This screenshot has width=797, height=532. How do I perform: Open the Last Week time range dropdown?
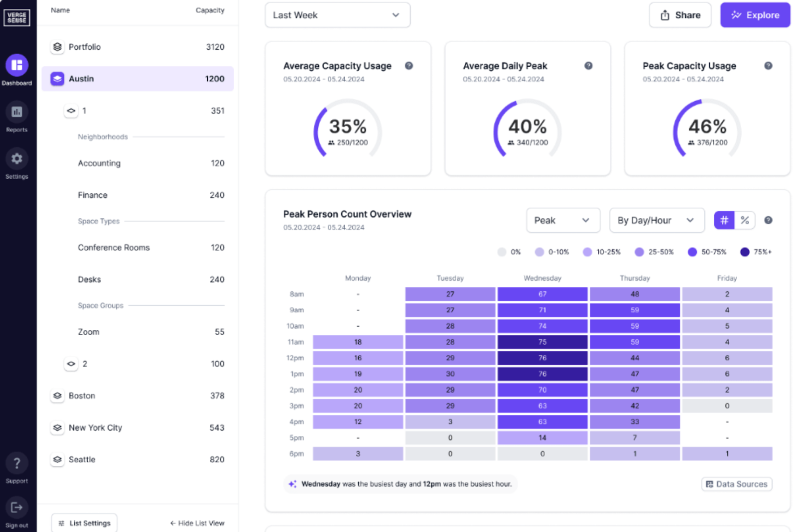click(338, 15)
